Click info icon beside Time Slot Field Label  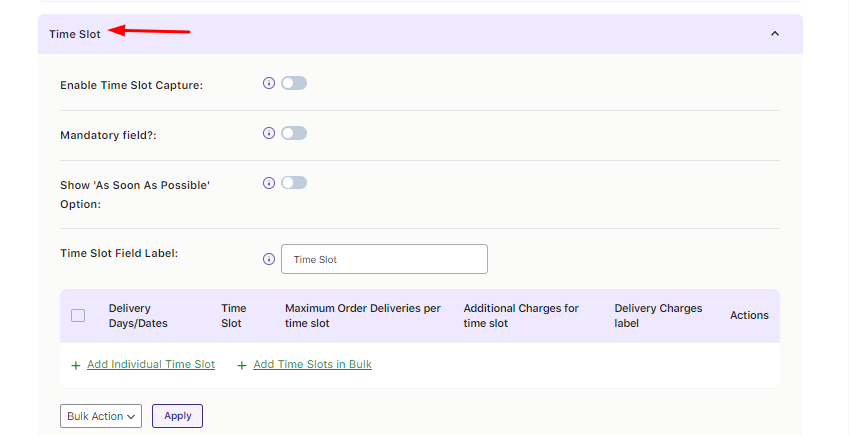tap(268, 259)
